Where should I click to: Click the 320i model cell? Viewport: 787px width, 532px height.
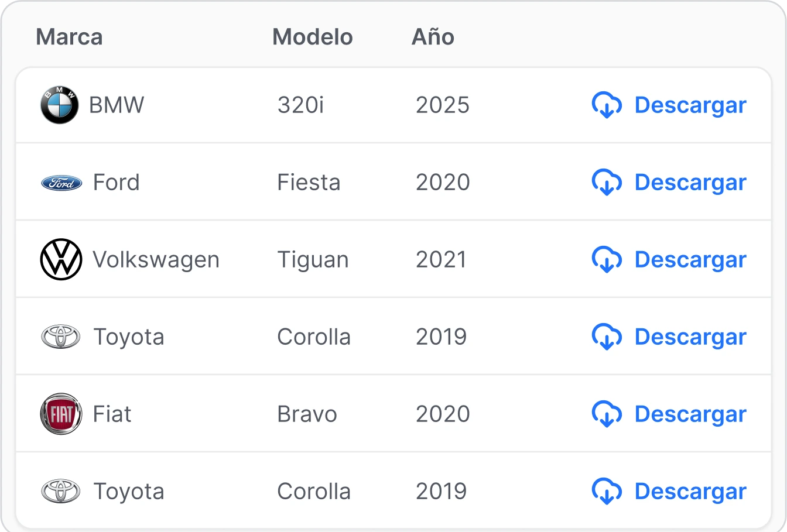click(x=300, y=105)
